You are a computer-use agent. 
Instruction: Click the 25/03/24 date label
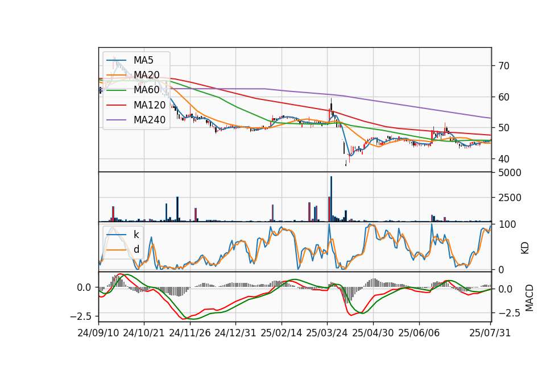327,333
